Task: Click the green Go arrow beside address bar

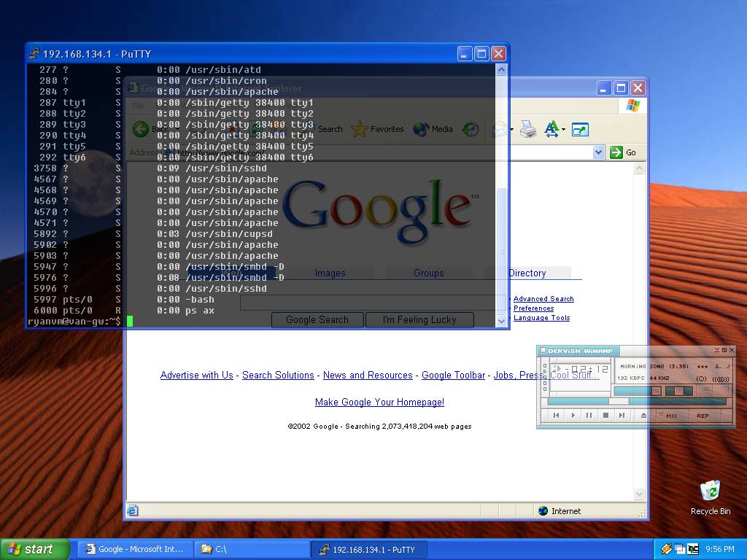Action: (x=616, y=152)
